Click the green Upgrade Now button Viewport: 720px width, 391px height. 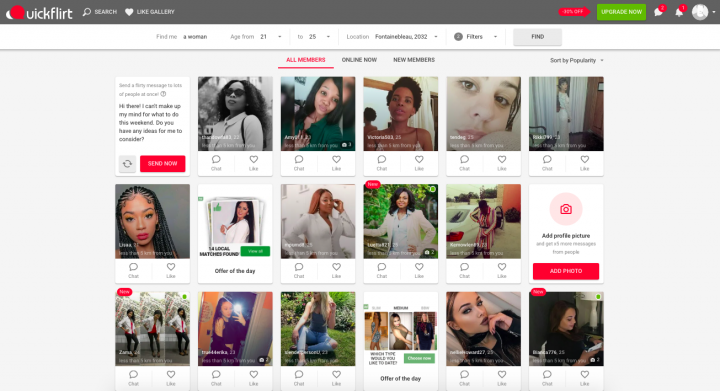[621, 12]
